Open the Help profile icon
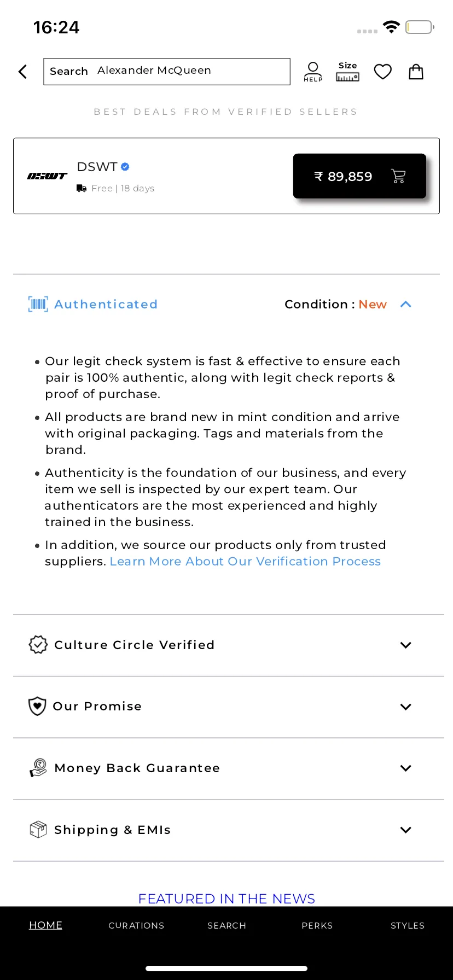453x980 pixels. (x=313, y=72)
